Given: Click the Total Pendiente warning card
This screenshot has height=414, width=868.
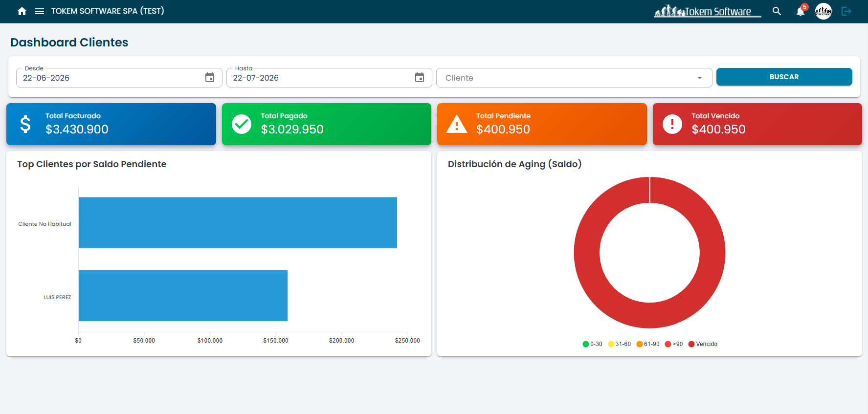Looking at the screenshot, I should (542, 124).
